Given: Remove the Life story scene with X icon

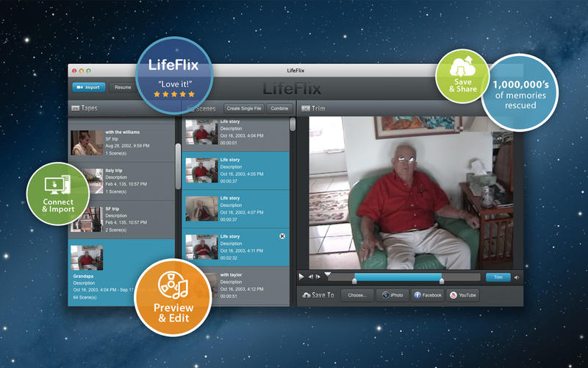Looking at the screenshot, I should (283, 236).
